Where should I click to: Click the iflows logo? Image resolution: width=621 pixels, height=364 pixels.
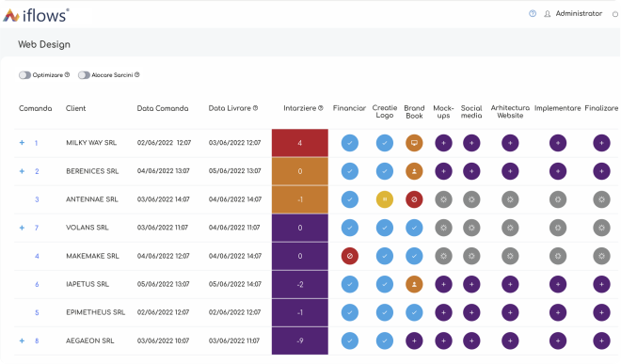click(36, 15)
